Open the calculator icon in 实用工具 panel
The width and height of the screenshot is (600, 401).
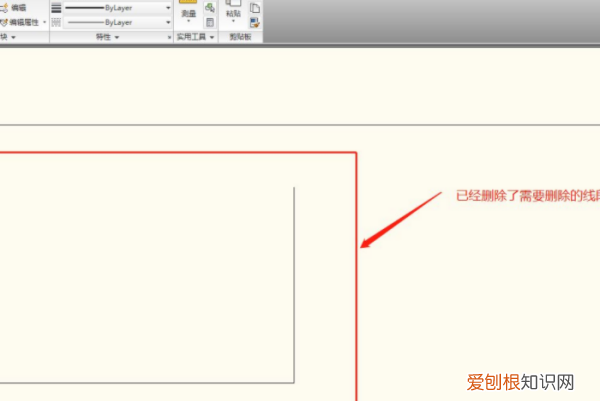pos(210,21)
